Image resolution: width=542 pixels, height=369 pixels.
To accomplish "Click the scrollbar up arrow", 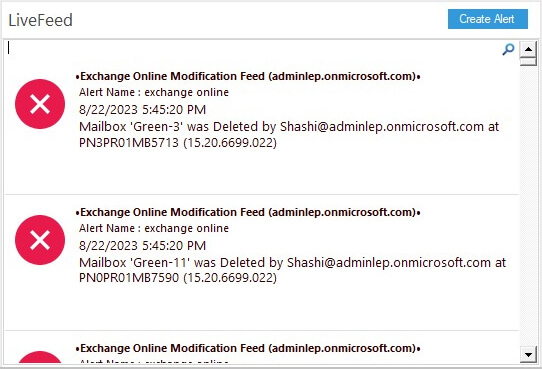I will pos(528,49).
